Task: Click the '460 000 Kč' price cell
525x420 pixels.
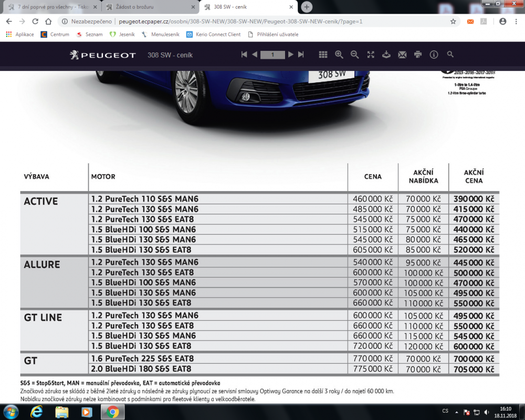Action: [x=373, y=199]
